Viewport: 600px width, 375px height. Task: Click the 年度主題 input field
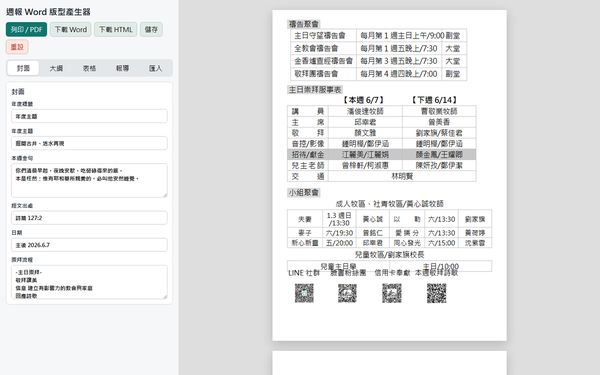point(89,143)
